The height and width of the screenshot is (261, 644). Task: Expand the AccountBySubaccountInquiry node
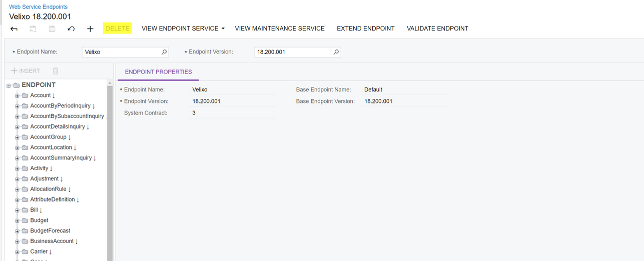click(17, 116)
